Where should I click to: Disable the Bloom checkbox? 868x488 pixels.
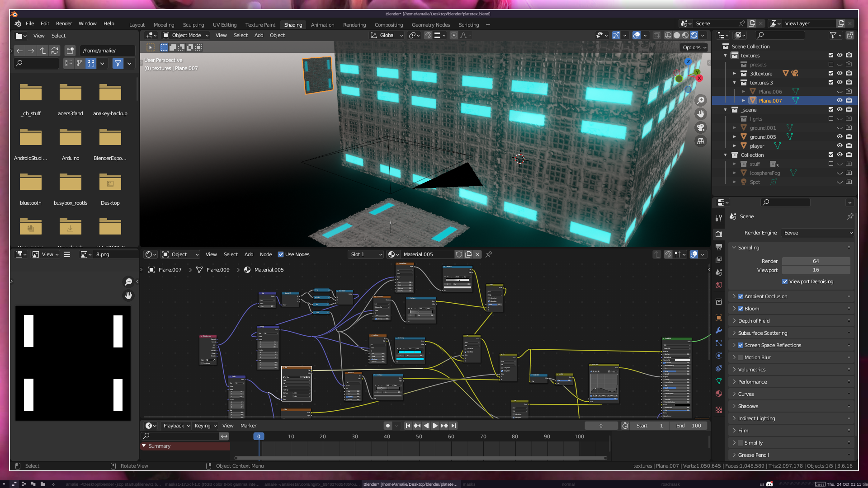point(741,309)
